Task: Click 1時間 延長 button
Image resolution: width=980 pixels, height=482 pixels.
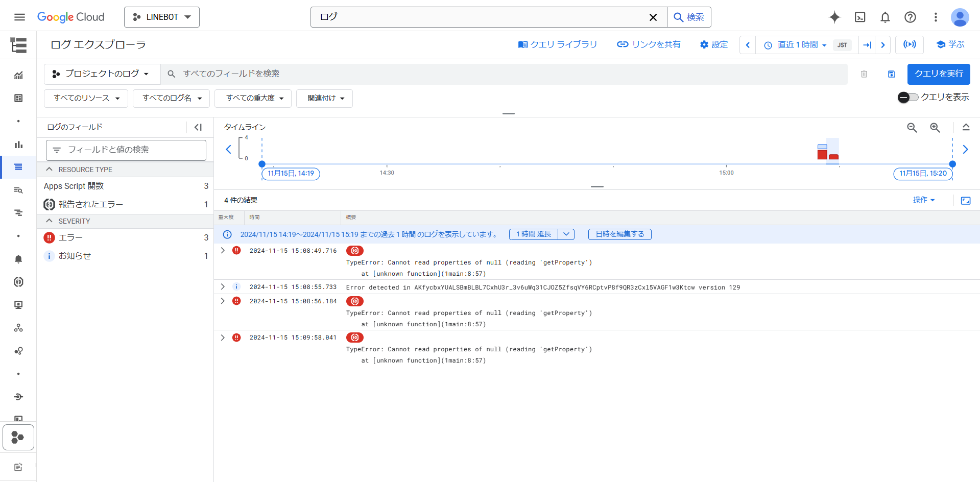Action: (534, 234)
